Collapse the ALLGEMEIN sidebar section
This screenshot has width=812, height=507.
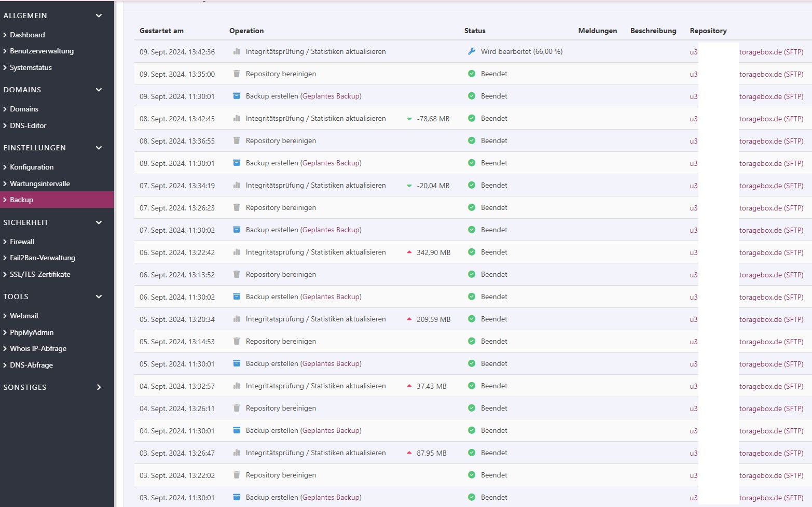(x=99, y=16)
